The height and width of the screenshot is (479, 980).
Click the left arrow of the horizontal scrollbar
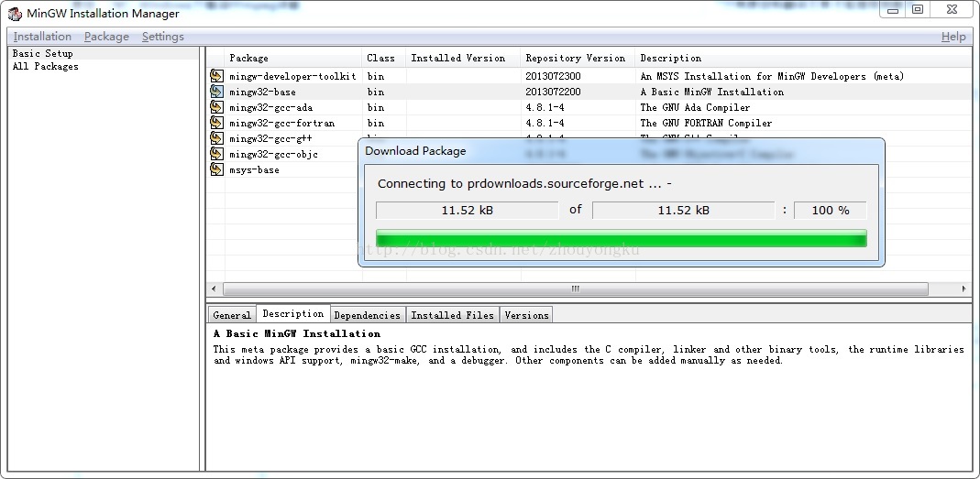click(214, 288)
